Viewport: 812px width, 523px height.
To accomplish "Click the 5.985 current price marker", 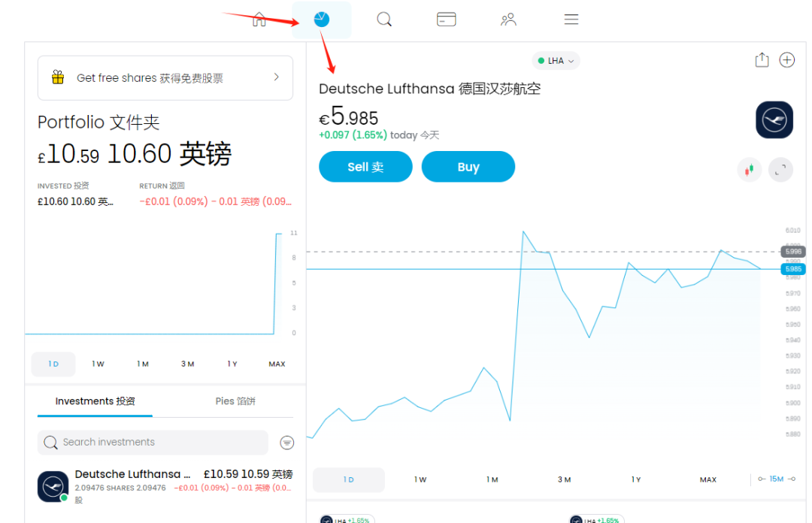I will (x=793, y=269).
